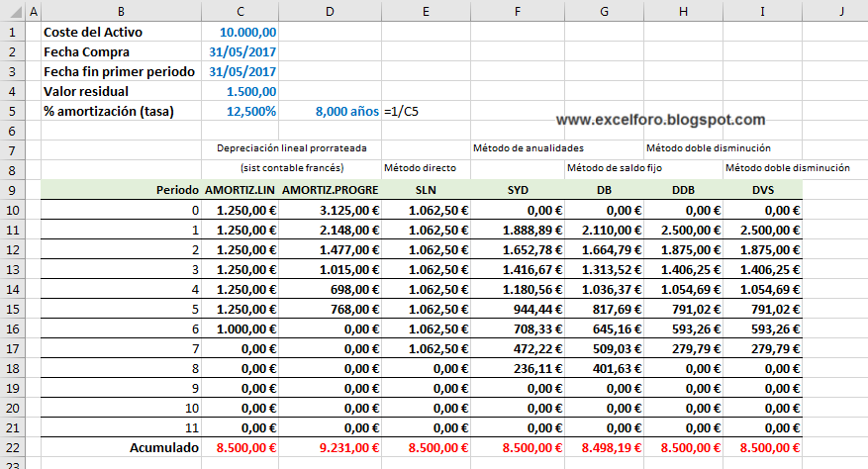Select column B header

[x=121, y=11]
